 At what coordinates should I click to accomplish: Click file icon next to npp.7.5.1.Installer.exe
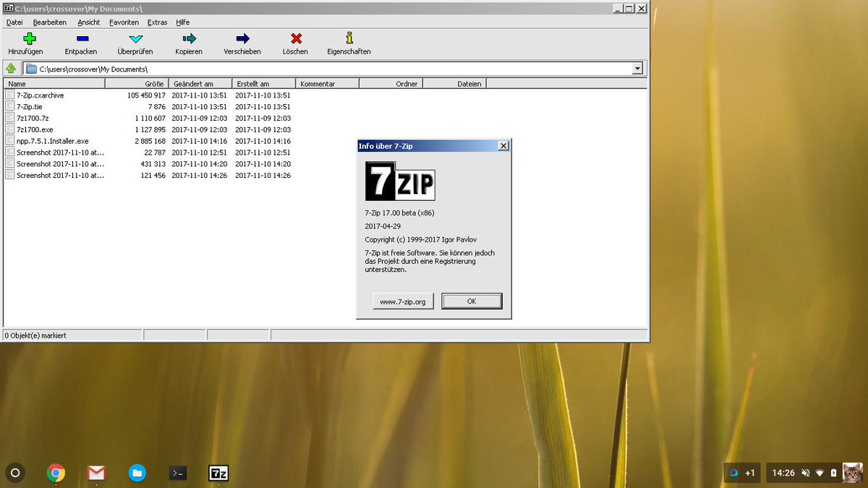click(x=9, y=141)
